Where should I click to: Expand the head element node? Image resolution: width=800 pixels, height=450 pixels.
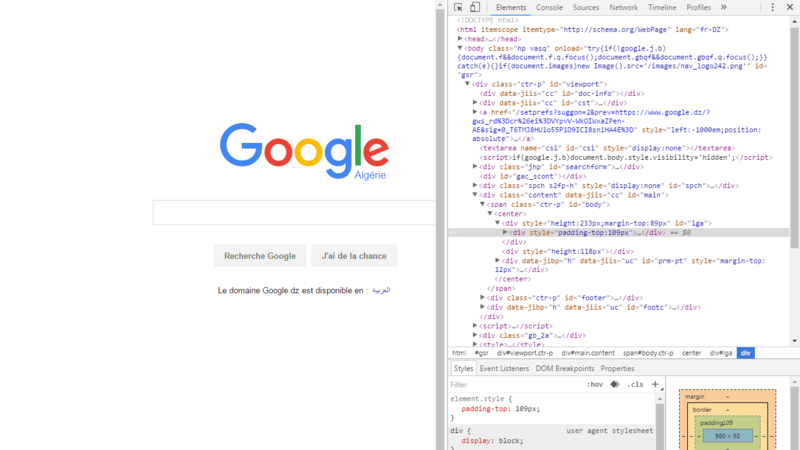(x=460, y=39)
